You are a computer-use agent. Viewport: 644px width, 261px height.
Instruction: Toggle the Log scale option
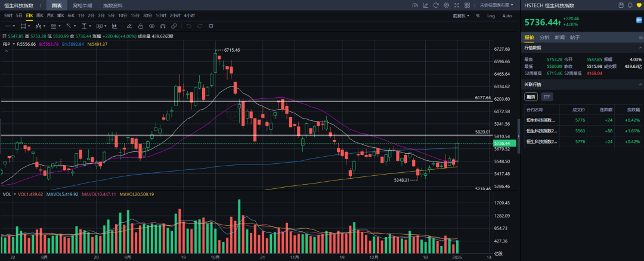[491, 15]
